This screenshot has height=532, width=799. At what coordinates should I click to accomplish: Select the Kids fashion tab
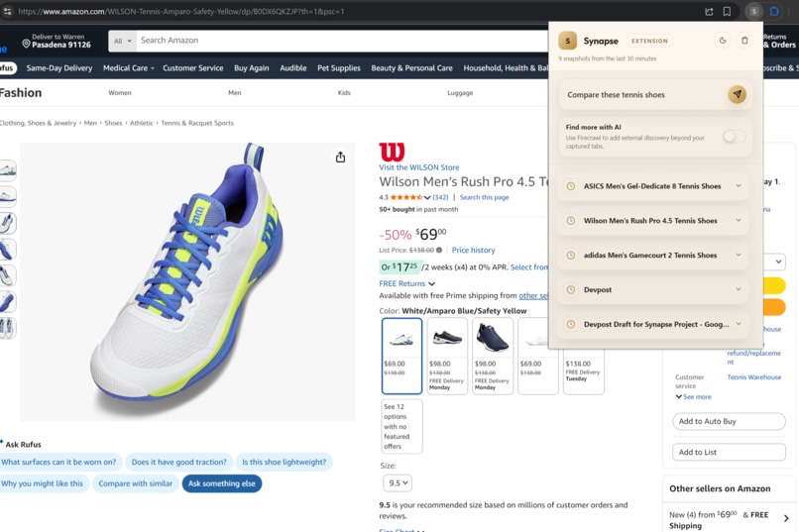[x=344, y=93]
